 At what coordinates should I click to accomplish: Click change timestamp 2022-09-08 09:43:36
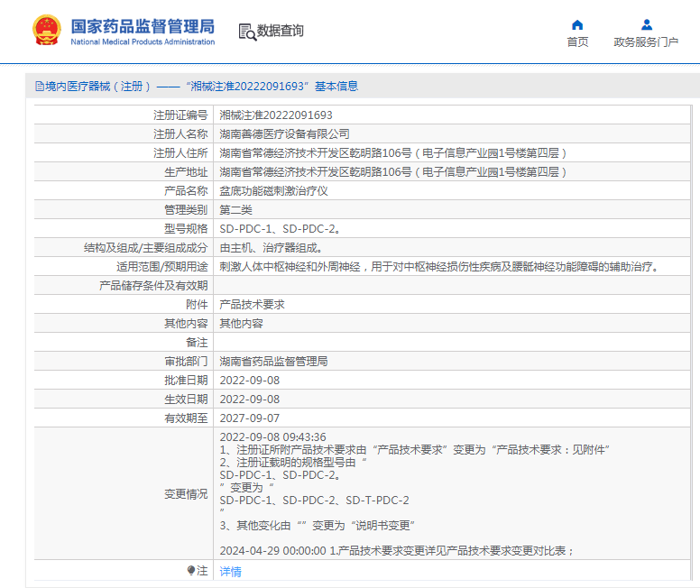[272, 437]
